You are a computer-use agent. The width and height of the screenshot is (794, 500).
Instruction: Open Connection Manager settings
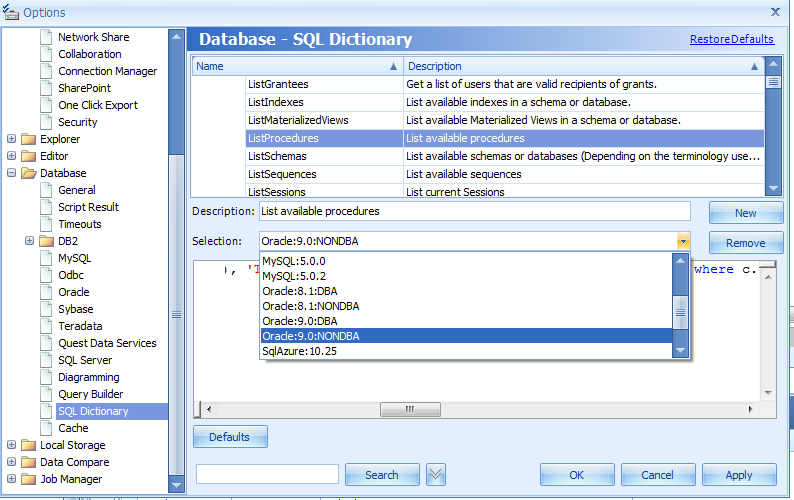[107, 71]
